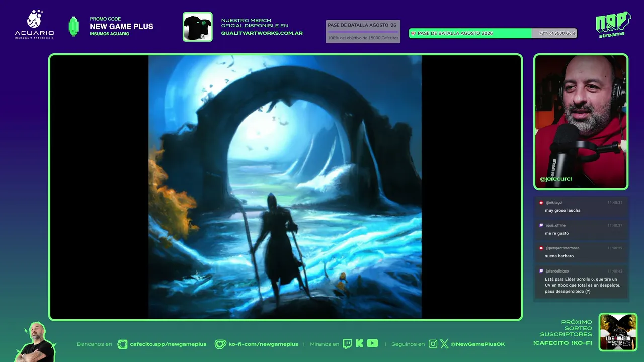This screenshot has height=362, width=644.
Task: Click the @nikitagol username in chat
Action: 554,203
